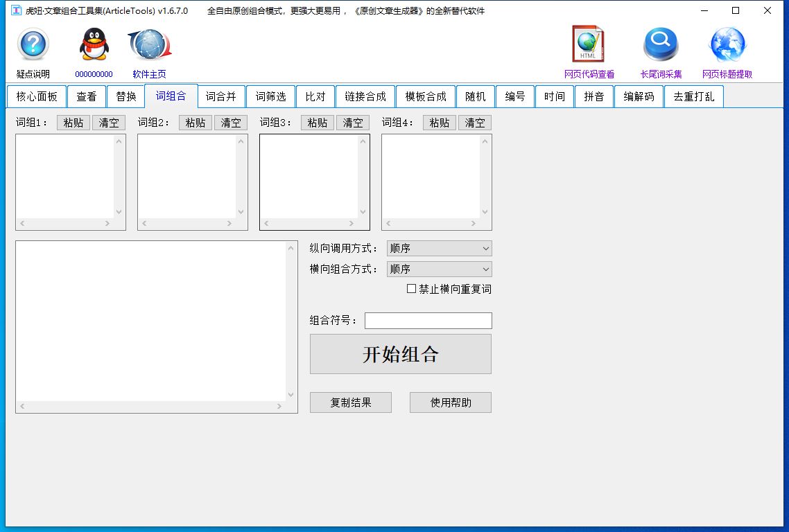
Task: Expand the 横向组合方式 dropdown
Action: (x=440, y=269)
